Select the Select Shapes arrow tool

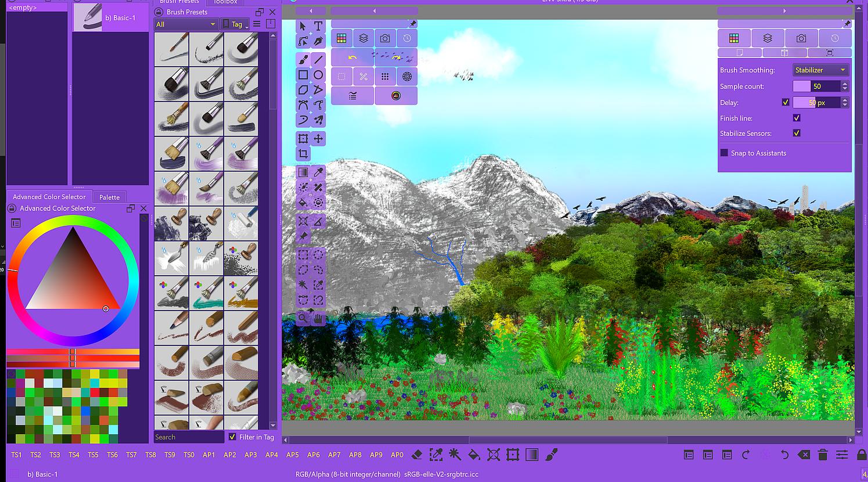click(303, 26)
